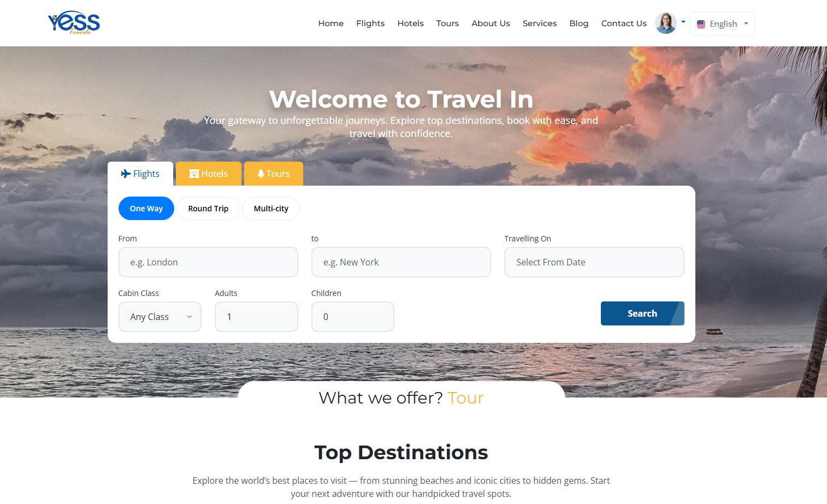The width and height of the screenshot is (827, 504).
Task: Click the From city input field
Action: [208, 262]
